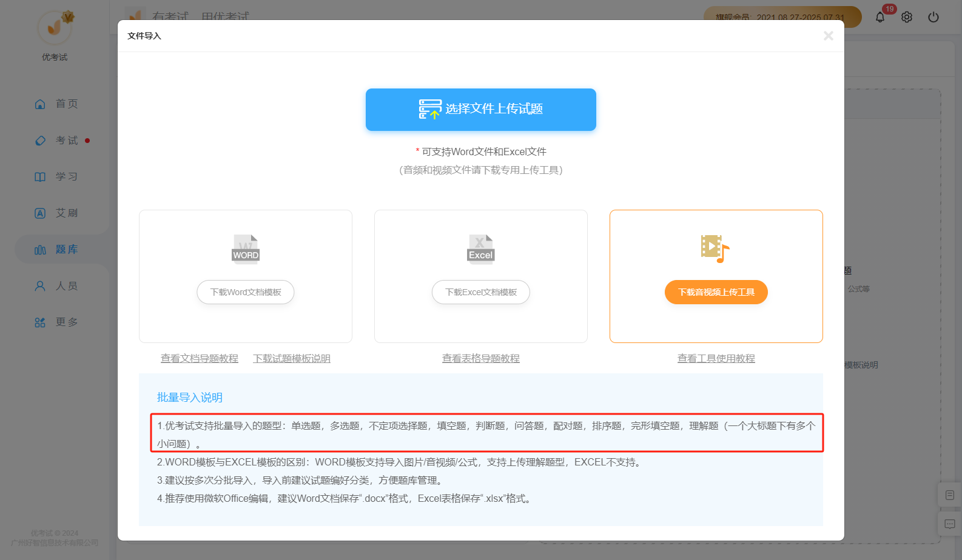Image resolution: width=962 pixels, height=560 pixels.
Task: Click the 旗舰会员 membership banner
Action: pyautogui.click(x=782, y=17)
